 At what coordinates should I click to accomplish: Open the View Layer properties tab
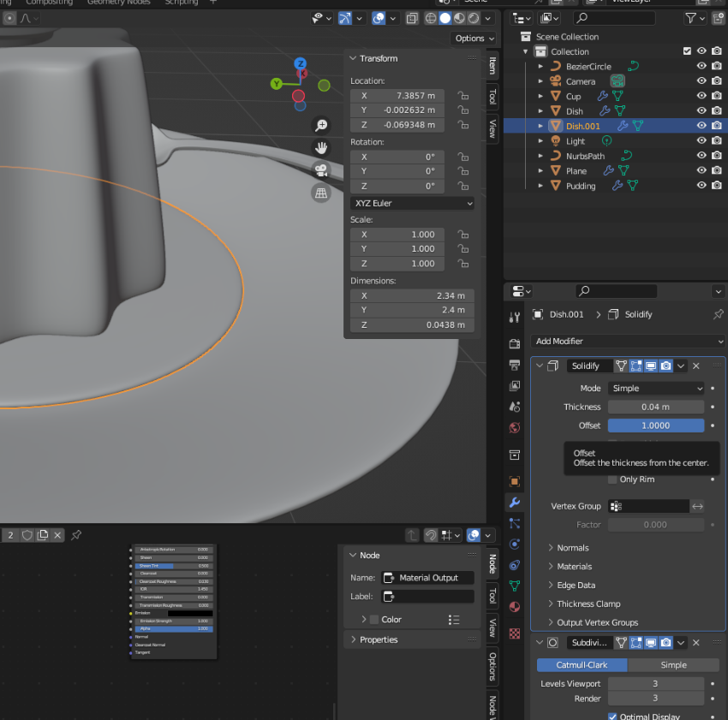(515, 386)
